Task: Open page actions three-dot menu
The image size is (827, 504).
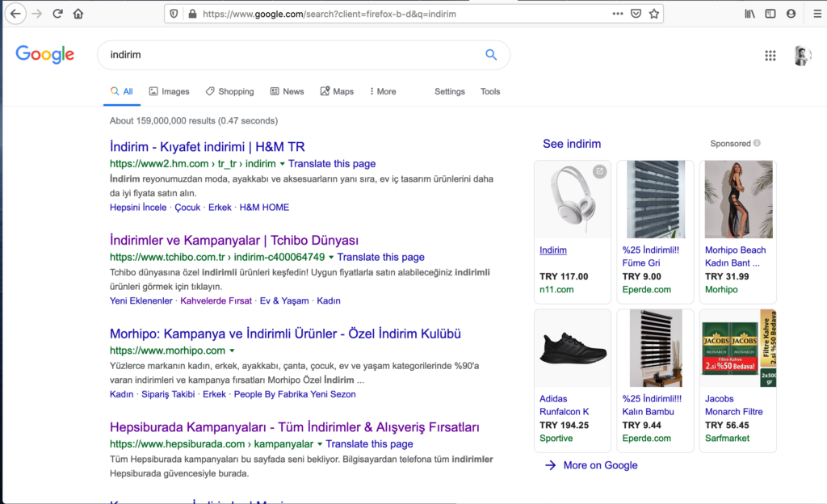Action: pyautogui.click(x=618, y=14)
